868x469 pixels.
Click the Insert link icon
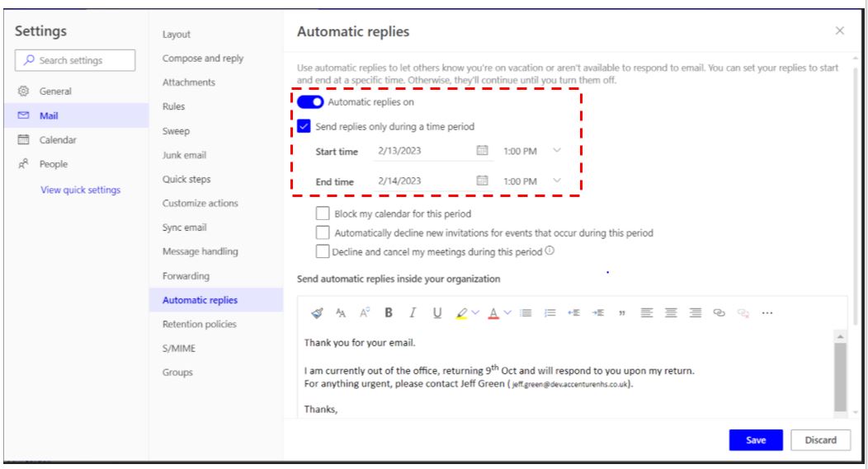tap(719, 313)
